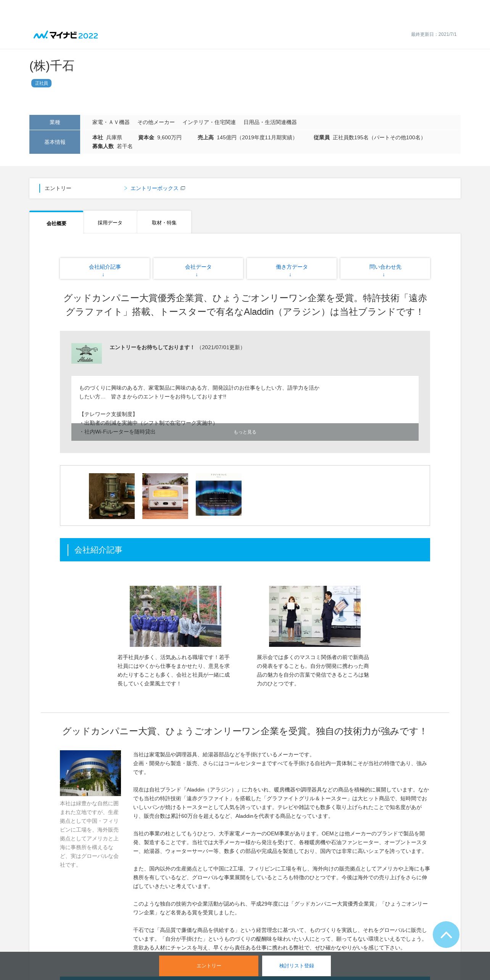Click the 家電・ＡＶ機器 industry text
490x980 pixels.
pos(111,122)
